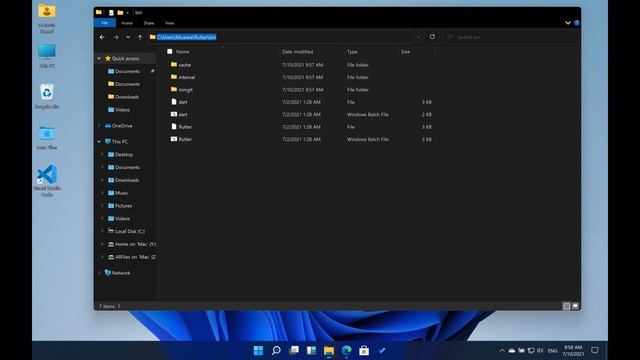Switch to large icons view in status bar

click(x=575, y=306)
